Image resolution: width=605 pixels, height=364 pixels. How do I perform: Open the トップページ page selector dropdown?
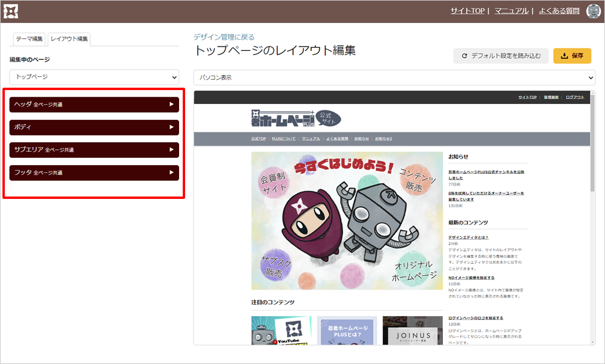pyautogui.click(x=94, y=77)
